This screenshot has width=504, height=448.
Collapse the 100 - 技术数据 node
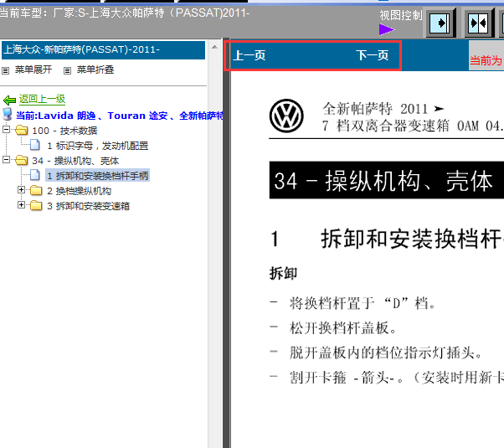coord(6,129)
